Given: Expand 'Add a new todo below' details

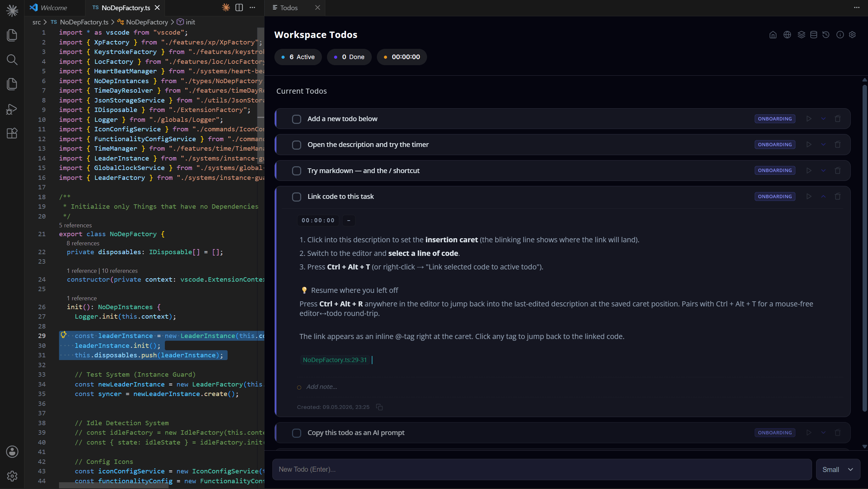Looking at the screenshot, I should point(823,119).
